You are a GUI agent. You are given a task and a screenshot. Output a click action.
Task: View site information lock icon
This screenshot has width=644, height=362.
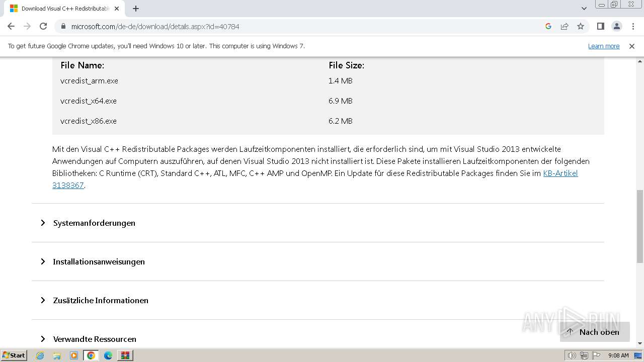pyautogui.click(x=63, y=26)
